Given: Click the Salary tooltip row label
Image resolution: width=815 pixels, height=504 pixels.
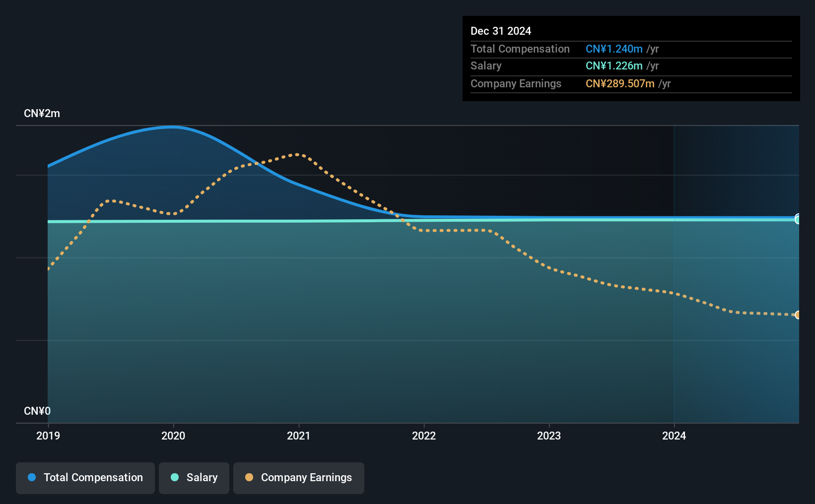Looking at the screenshot, I should point(486,66).
